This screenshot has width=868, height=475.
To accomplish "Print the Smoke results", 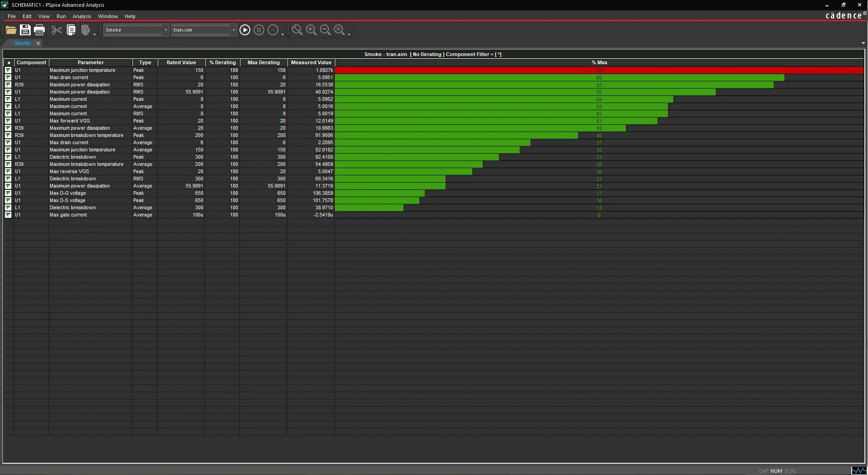I will (x=39, y=30).
